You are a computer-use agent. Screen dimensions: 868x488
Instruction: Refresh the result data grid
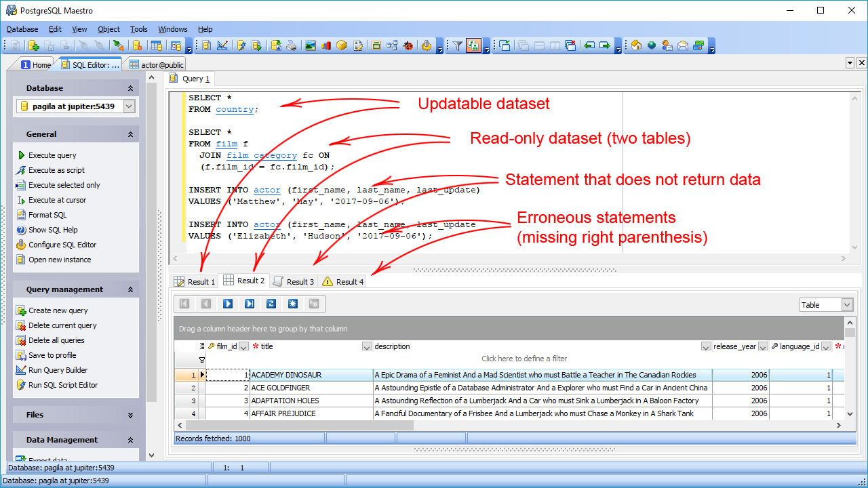(271, 304)
